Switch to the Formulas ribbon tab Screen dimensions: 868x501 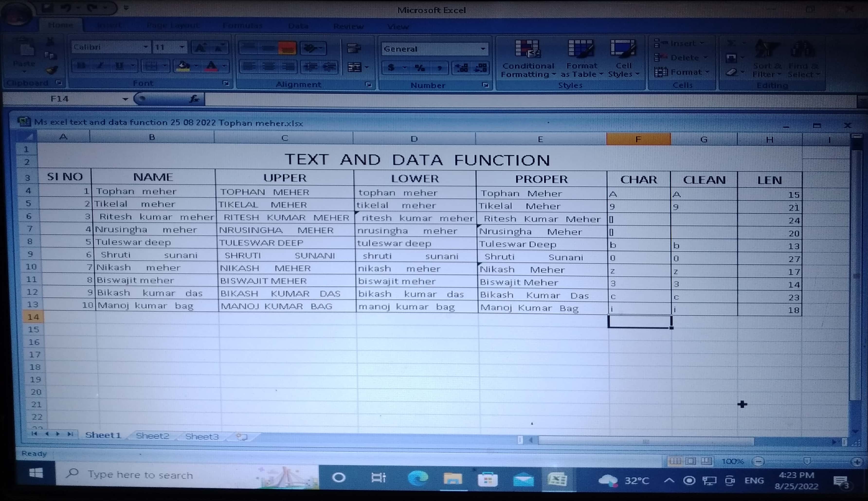pos(242,26)
